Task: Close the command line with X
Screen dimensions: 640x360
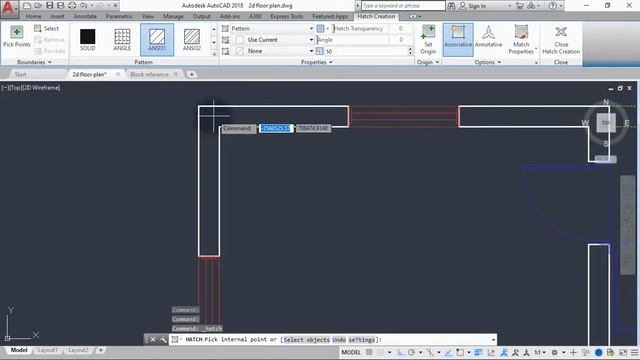Action: pyautogui.click(x=153, y=340)
